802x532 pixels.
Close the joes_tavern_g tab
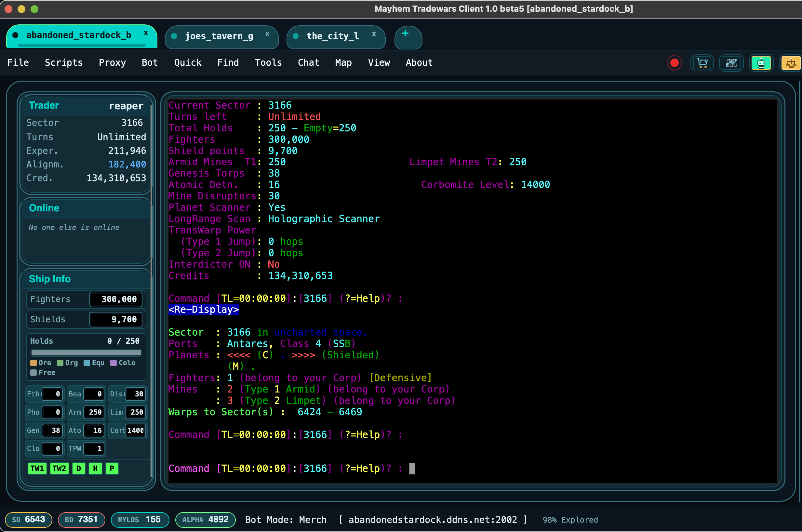(267, 34)
